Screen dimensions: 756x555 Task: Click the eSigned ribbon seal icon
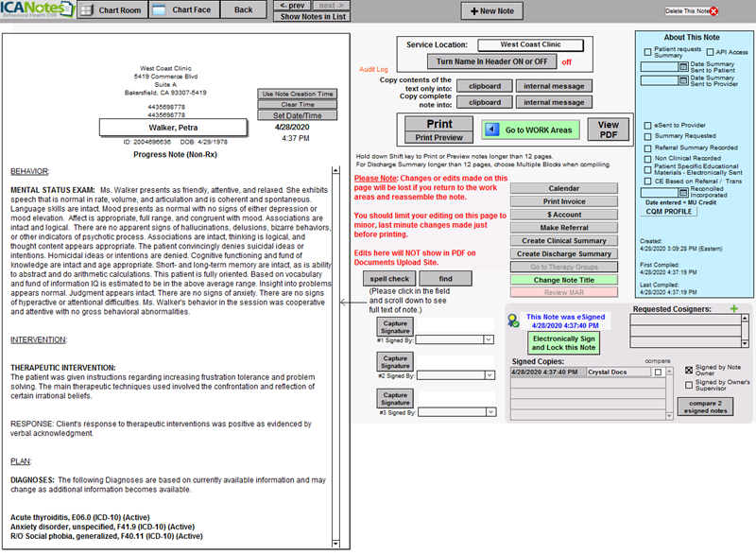tap(512, 320)
